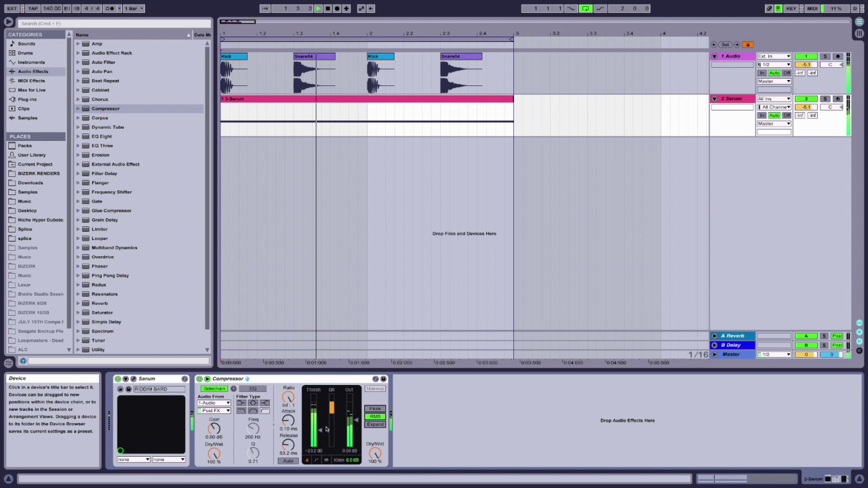Click the TAP tempo button

(x=33, y=8)
